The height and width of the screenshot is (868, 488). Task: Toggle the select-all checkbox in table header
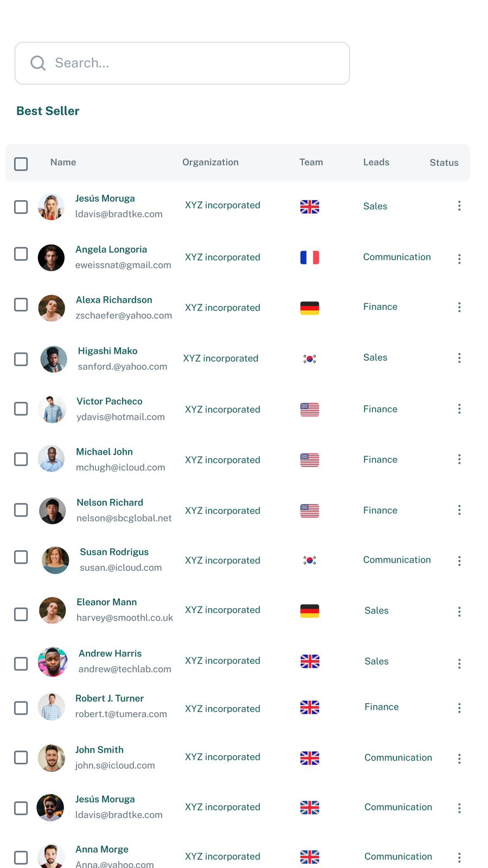coord(21,164)
